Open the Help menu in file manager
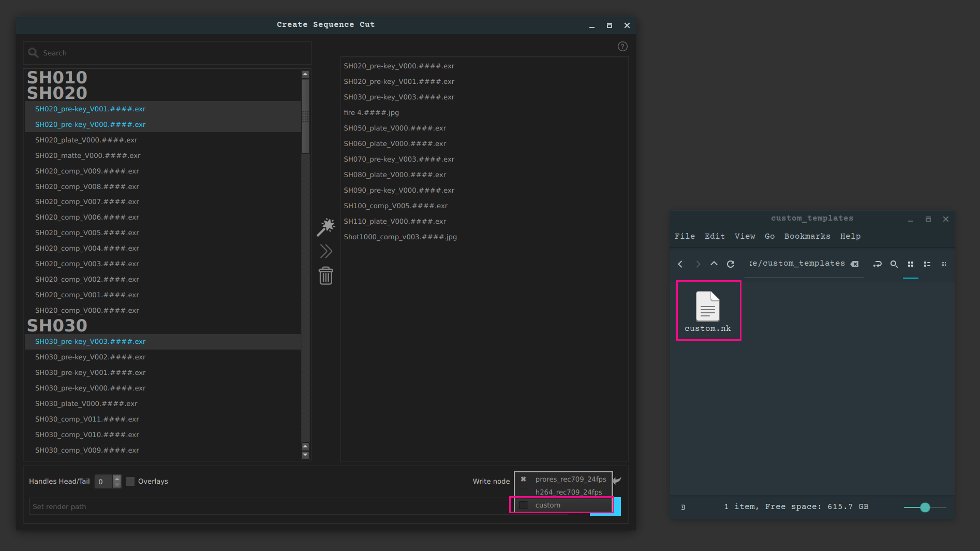 (850, 236)
